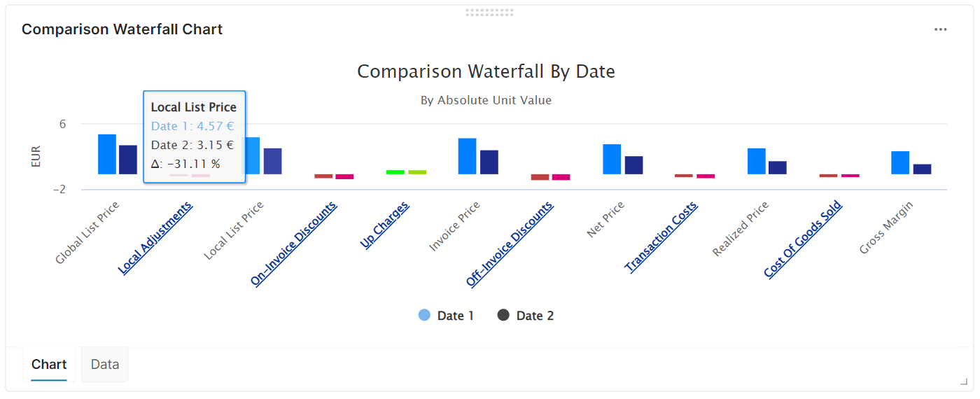Open the Off-Invoice Discounts link
The height and width of the screenshot is (399, 980).
[510, 244]
